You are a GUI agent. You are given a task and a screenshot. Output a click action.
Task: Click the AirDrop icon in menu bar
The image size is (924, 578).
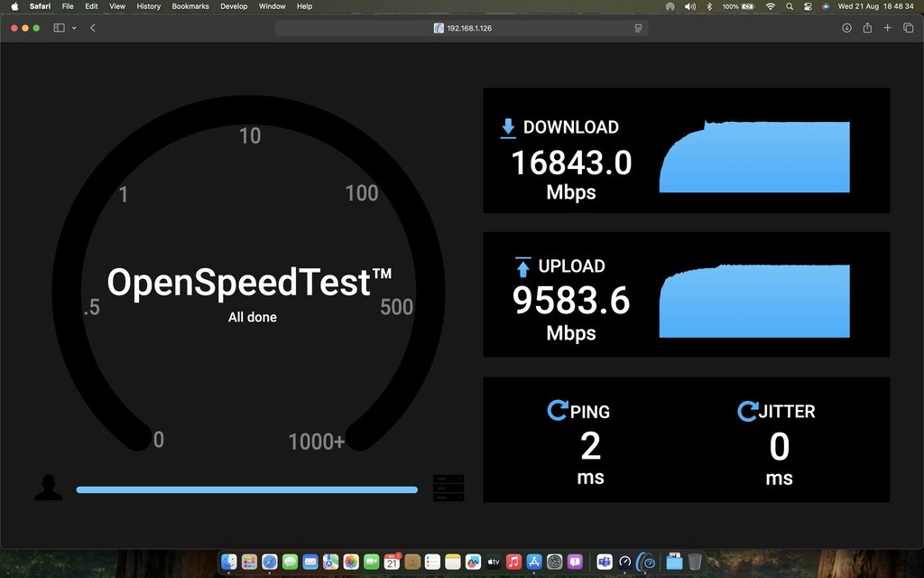pyautogui.click(x=670, y=6)
